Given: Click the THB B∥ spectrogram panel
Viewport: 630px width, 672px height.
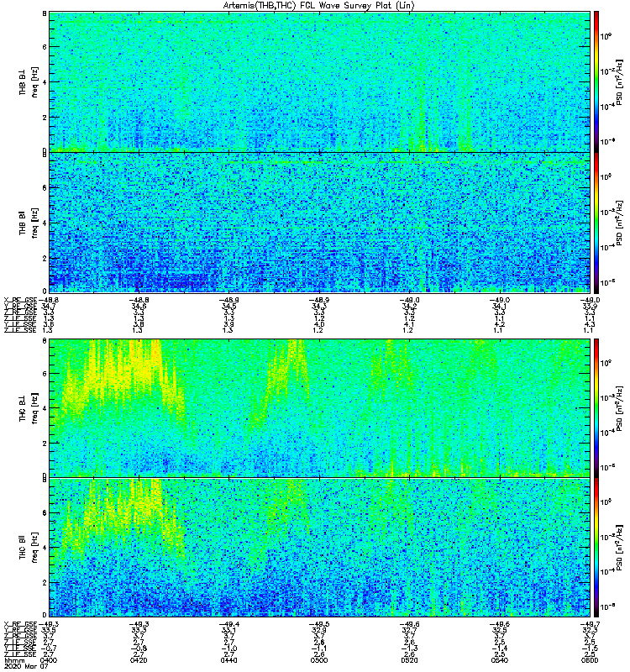Looking at the screenshot, I should [319, 223].
